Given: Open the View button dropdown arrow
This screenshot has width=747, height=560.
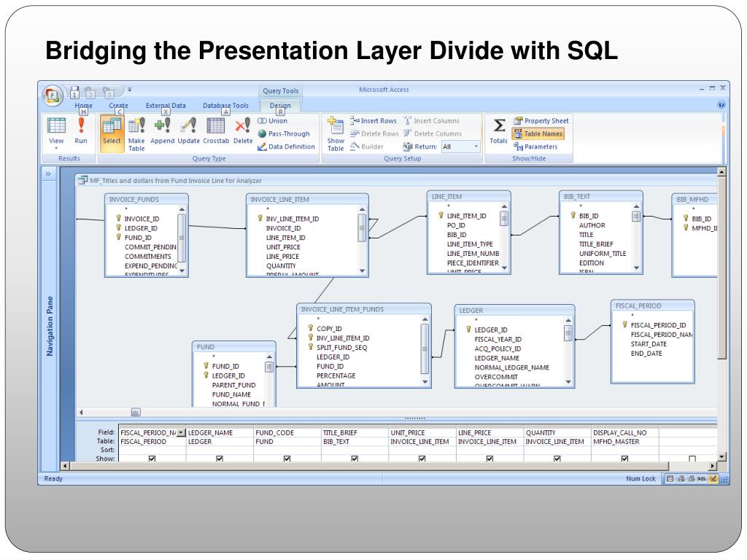Looking at the screenshot, I should click(56, 148).
